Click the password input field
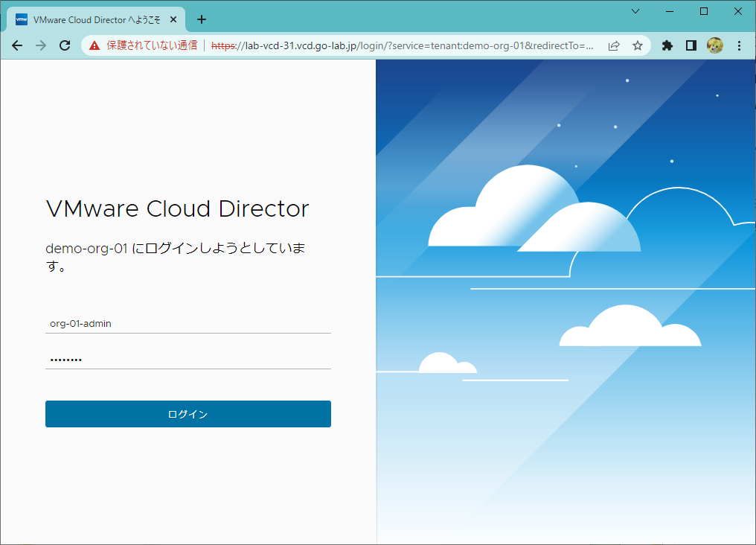This screenshot has width=756, height=545. coord(188,360)
